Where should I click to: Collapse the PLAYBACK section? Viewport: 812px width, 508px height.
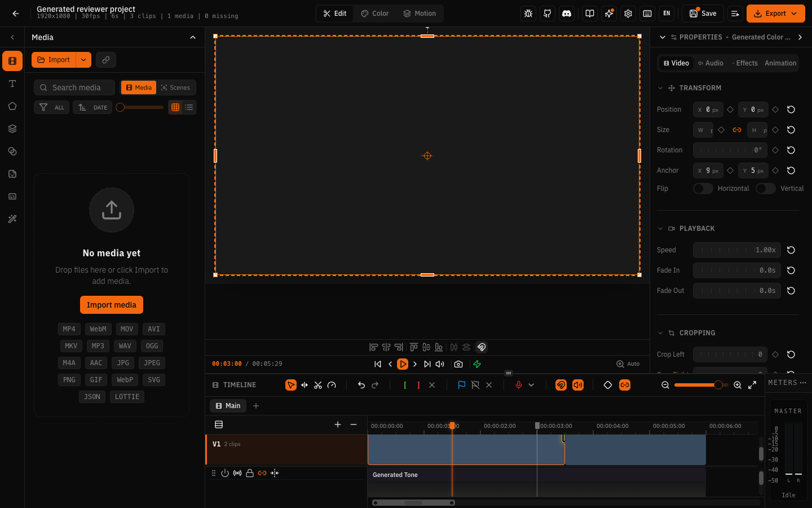click(x=660, y=229)
